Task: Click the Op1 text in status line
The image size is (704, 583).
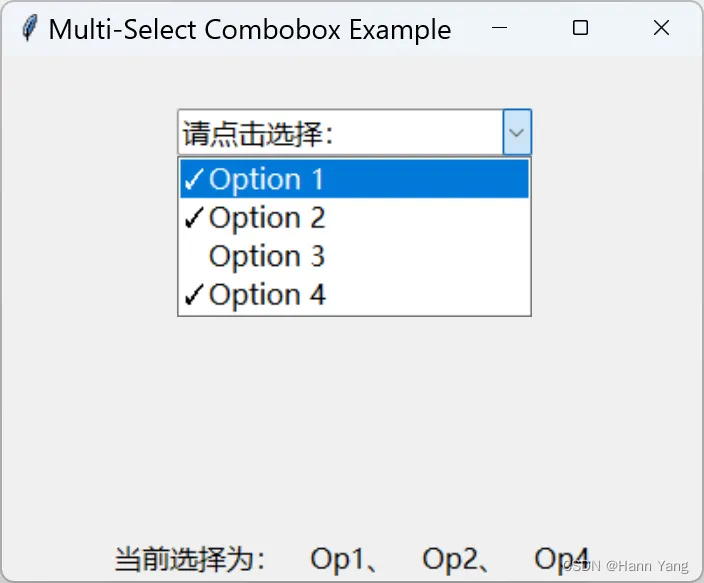Action: point(338,559)
